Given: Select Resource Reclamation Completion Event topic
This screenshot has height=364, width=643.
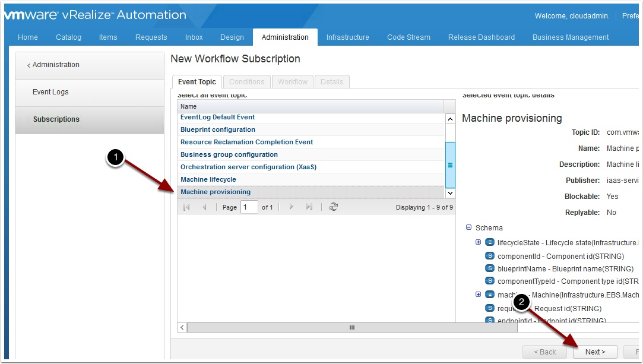Looking at the screenshot, I should pos(311,142).
